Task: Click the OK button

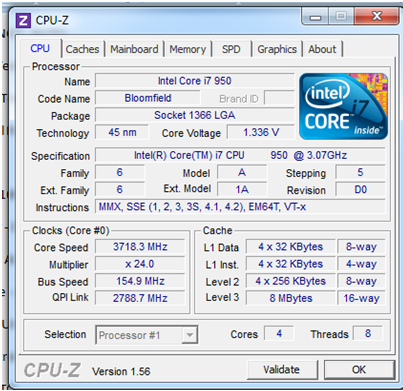Action: 359,370
